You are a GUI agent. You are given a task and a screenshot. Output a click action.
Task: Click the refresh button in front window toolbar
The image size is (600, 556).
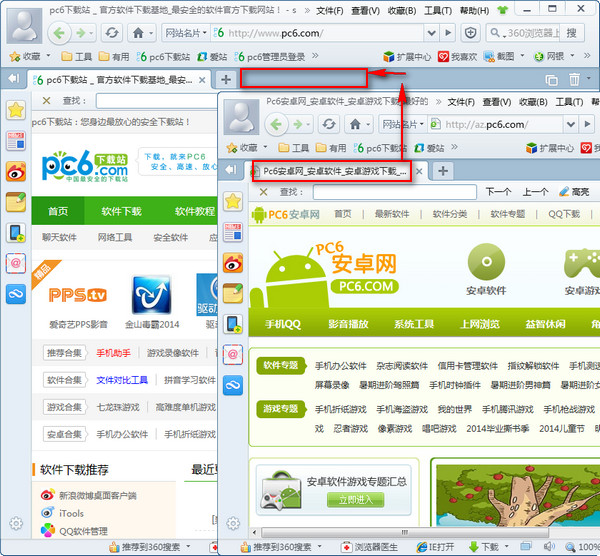tap(329, 124)
